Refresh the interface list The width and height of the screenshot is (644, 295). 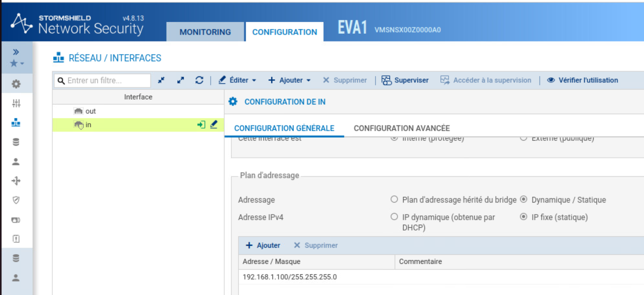(x=199, y=80)
